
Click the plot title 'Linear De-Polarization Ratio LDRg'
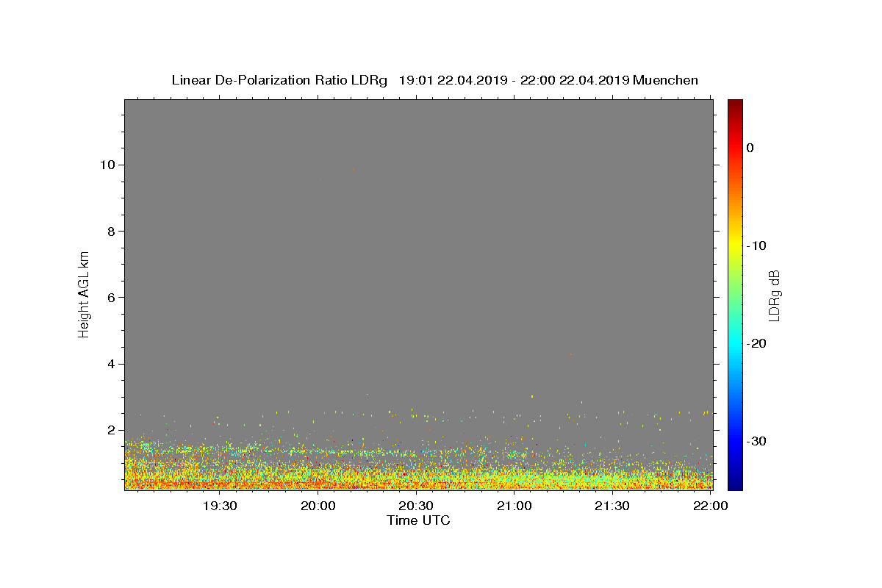click(x=279, y=80)
